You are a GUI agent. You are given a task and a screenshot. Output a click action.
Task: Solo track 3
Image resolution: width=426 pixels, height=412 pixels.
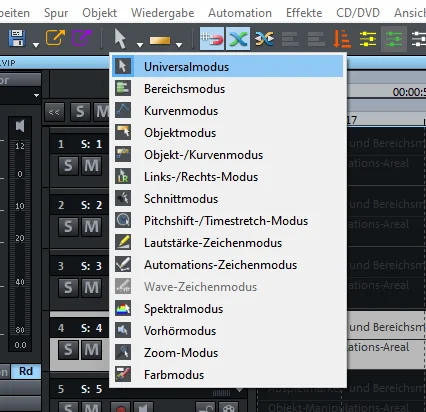(68, 288)
